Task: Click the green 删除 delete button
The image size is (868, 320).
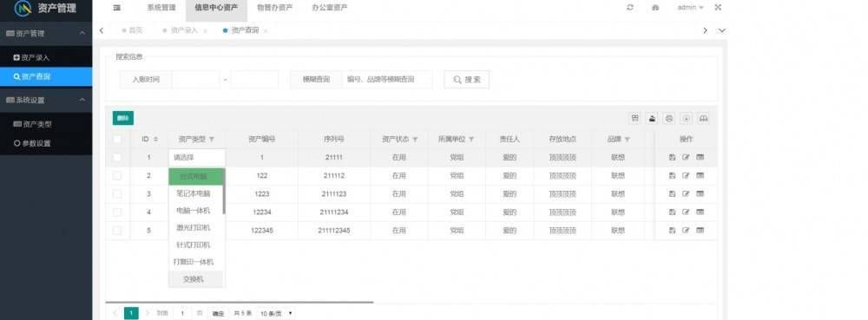Action: pyautogui.click(x=123, y=118)
